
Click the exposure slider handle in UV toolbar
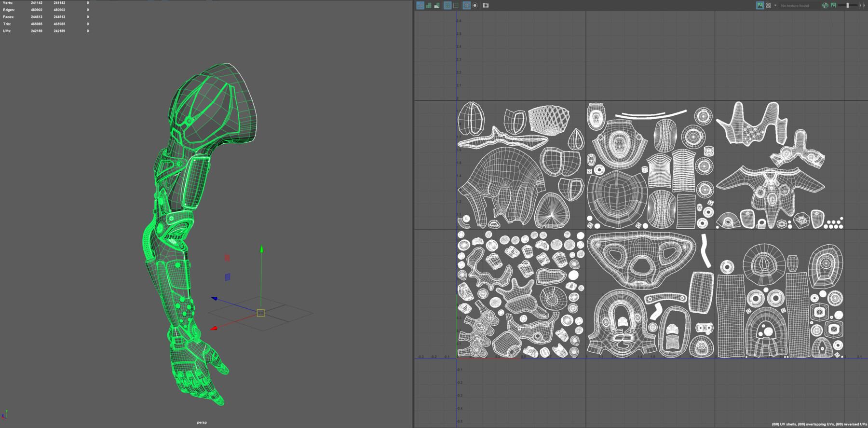pos(847,5)
